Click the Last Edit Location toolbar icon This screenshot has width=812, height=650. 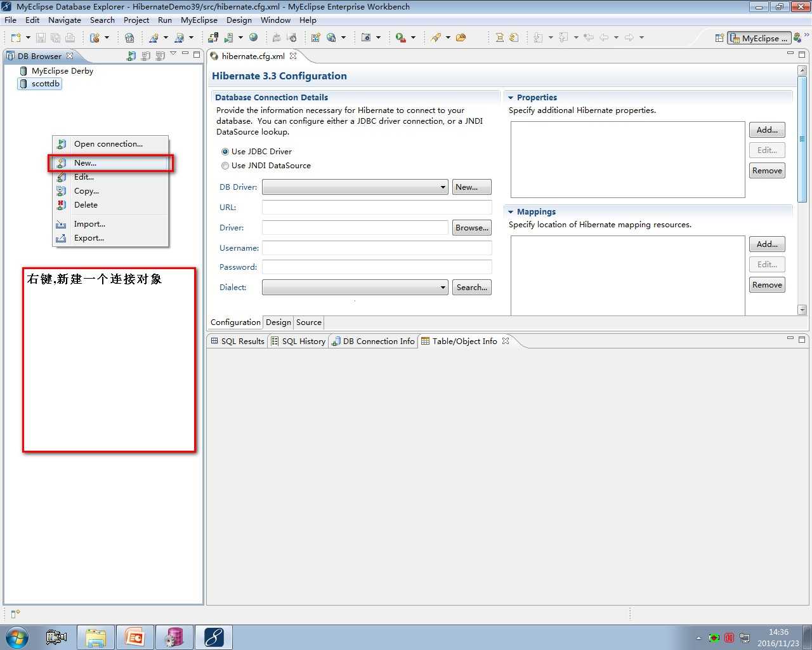tap(589, 37)
